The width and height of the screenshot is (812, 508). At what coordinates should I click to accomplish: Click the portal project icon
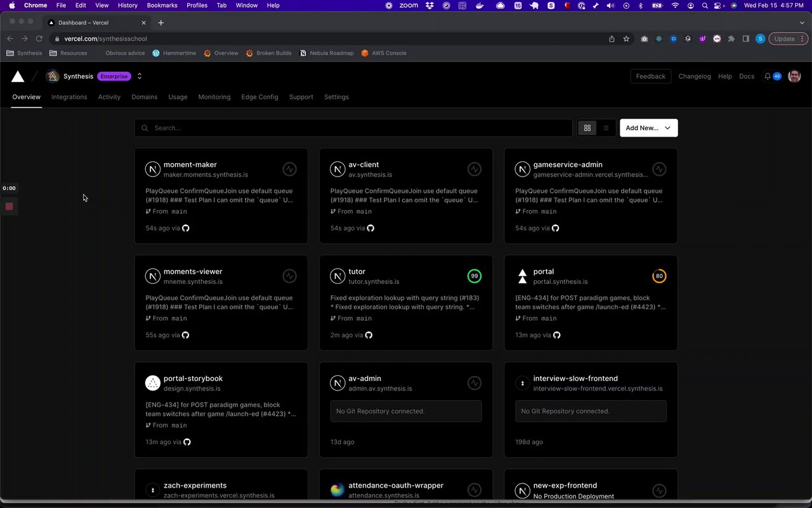tap(522, 276)
